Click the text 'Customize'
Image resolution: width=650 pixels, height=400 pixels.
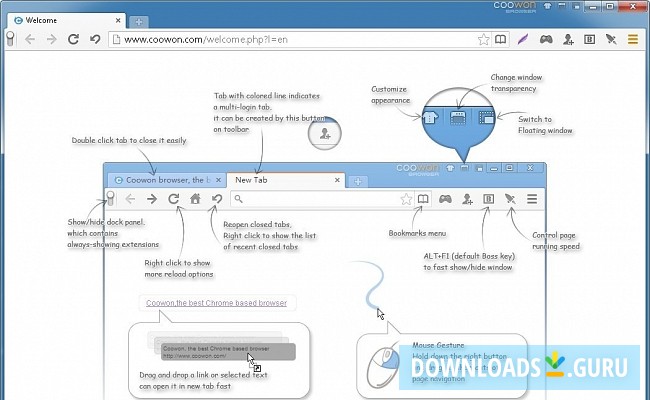tap(389, 89)
